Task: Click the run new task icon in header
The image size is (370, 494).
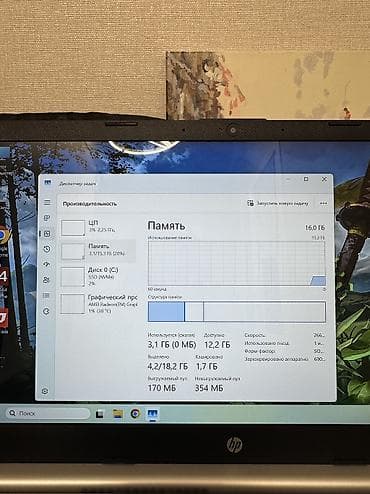Action: click(x=250, y=203)
